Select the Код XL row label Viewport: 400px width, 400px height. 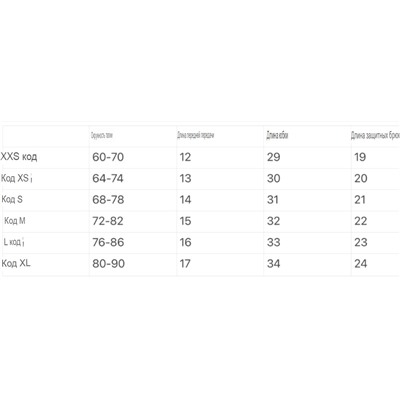(x=16, y=263)
